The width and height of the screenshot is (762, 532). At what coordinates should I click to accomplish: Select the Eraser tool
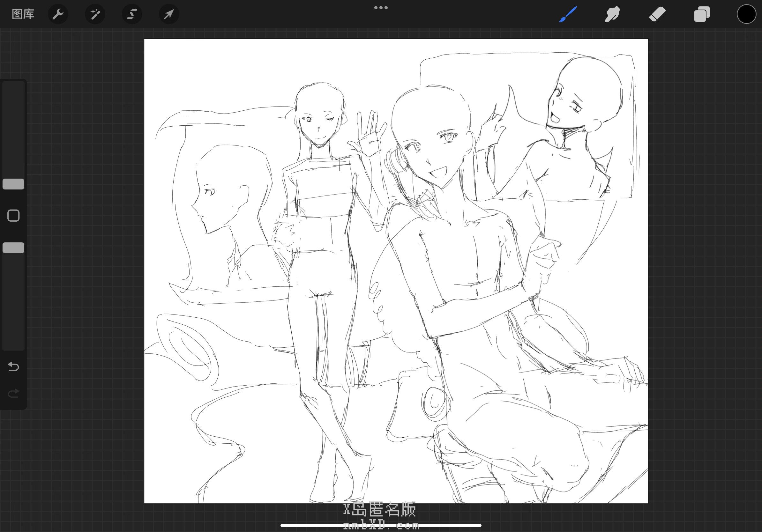(657, 14)
